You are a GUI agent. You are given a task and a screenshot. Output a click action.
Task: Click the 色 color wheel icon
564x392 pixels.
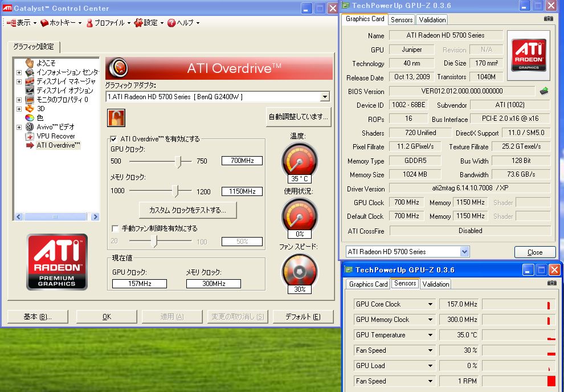[30, 117]
